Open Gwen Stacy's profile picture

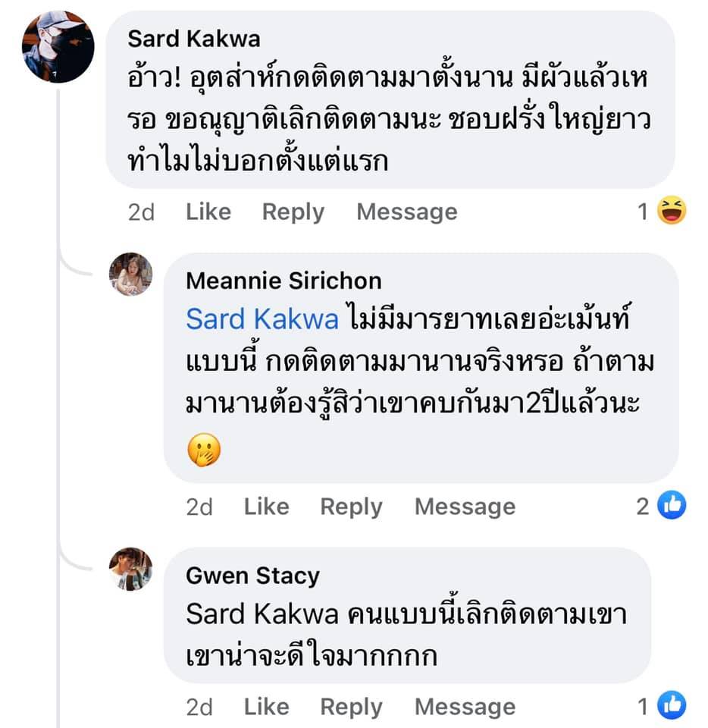[x=130, y=569]
